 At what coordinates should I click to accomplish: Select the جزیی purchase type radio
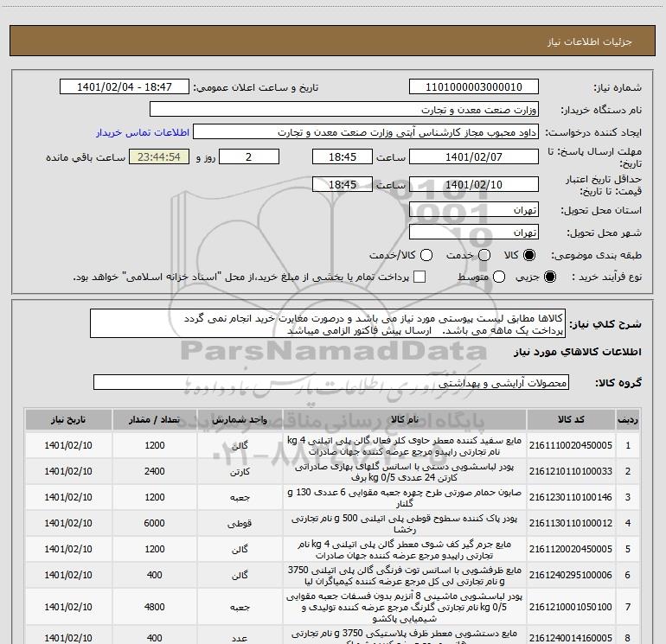pyautogui.click(x=549, y=277)
